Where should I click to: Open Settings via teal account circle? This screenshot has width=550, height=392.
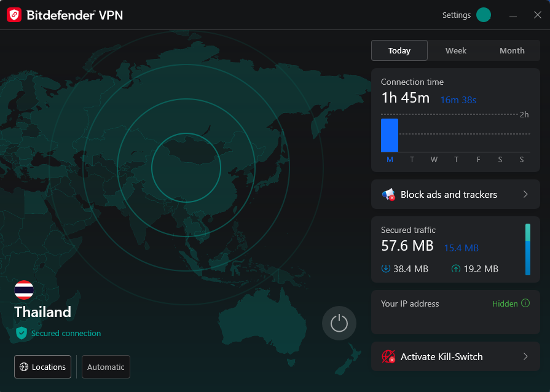pyautogui.click(x=484, y=15)
